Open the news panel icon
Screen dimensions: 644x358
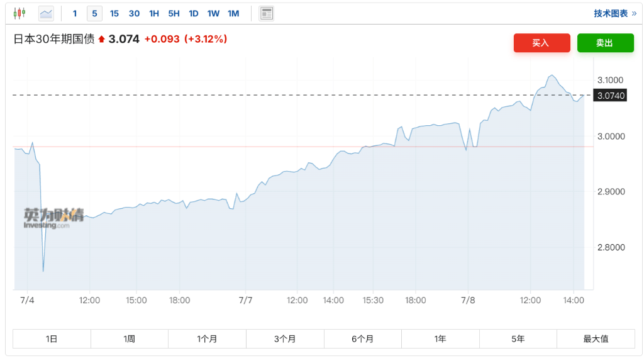tap(267, 13)
